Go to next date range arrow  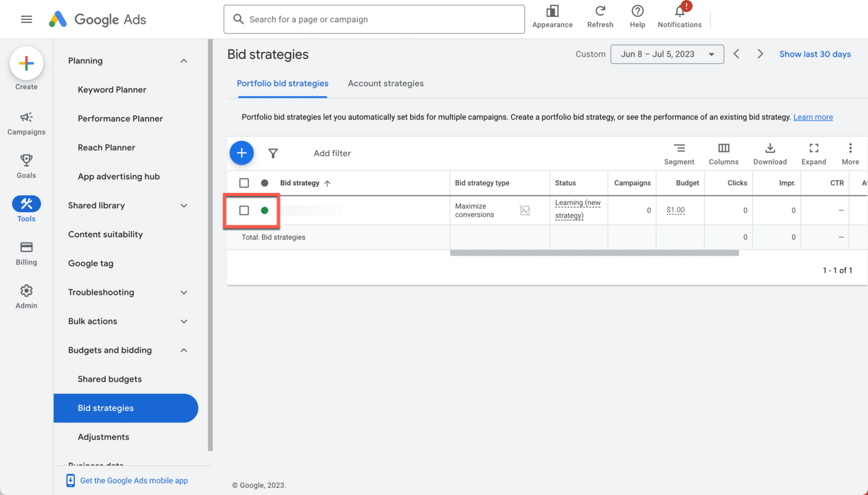[x=761, y=54]
